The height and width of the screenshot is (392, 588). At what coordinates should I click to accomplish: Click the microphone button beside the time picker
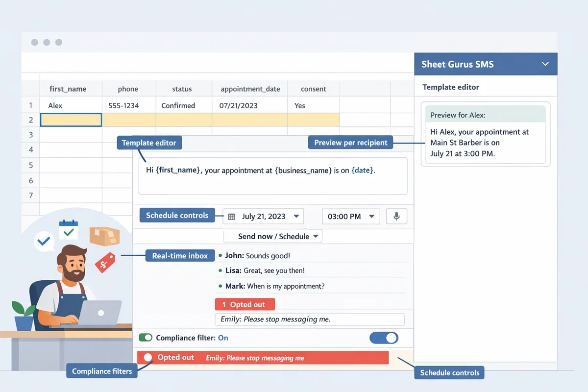coord(396,216)
